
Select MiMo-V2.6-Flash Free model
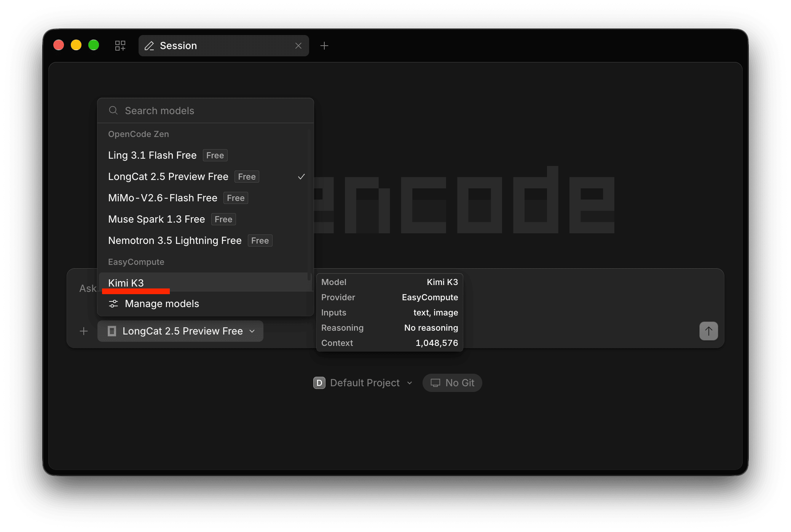pyautogui.click(x=206, y=198)
